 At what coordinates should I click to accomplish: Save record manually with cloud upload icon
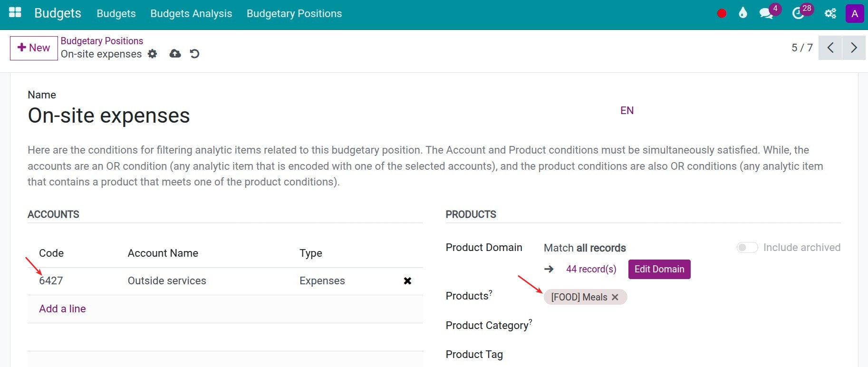(x=175, y=54)
